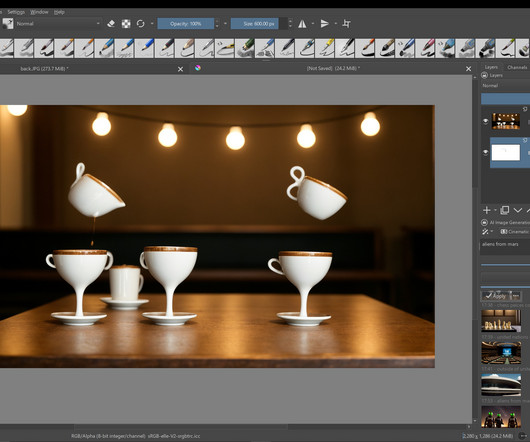Toggle horizontal mirror tool
530x442 pixels.
(302, 24)
